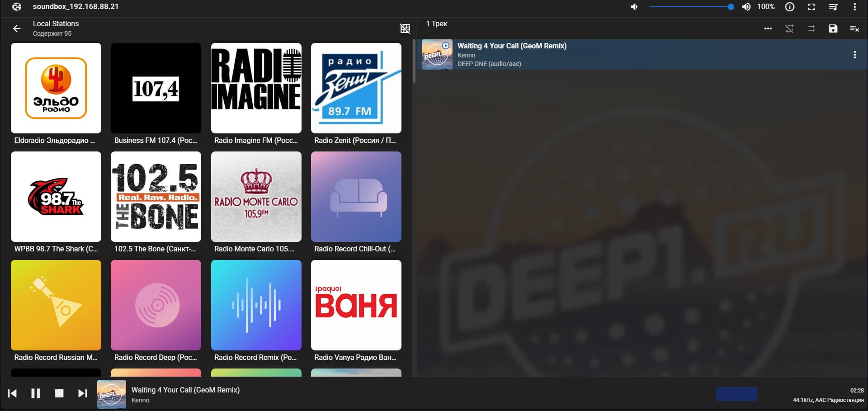Click the Radio Zenit station label text
This screenshot has width=868, height=411.
(x=355, y=141)
